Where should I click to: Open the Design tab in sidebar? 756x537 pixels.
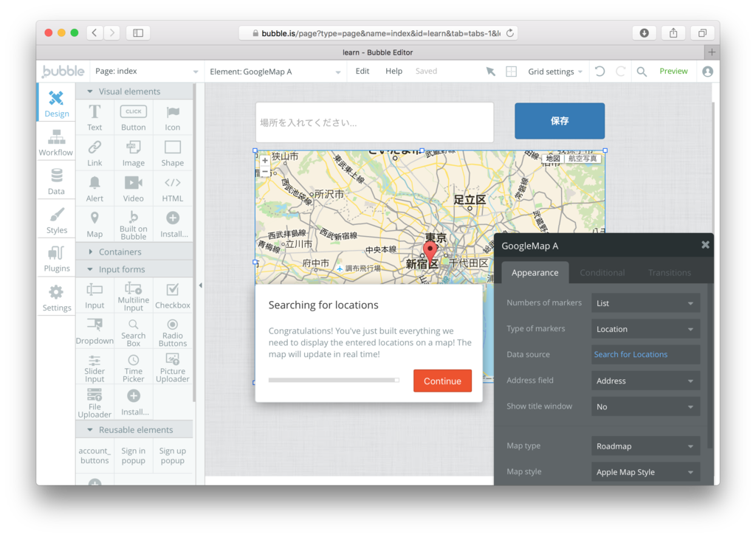(x=56, y=103)
